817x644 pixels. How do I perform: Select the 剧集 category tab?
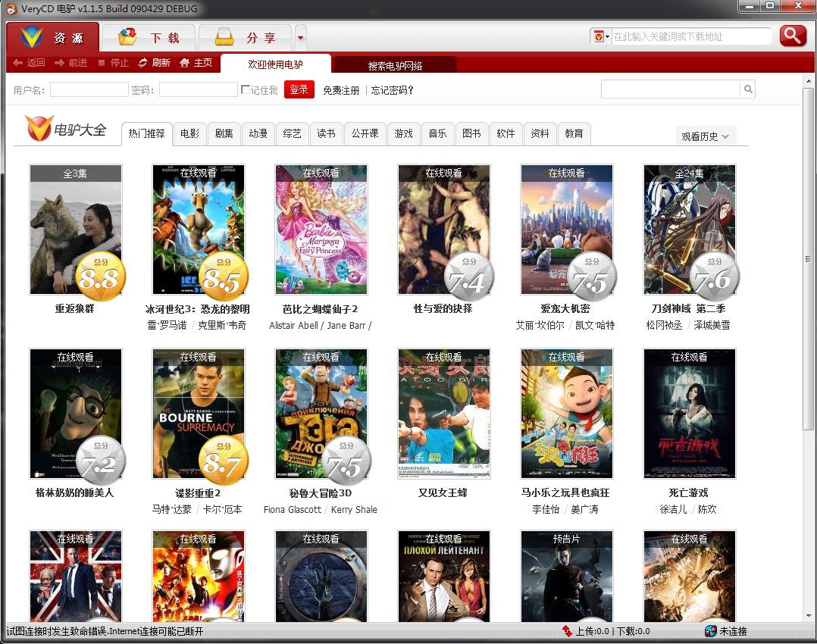(x=224, y=133)
